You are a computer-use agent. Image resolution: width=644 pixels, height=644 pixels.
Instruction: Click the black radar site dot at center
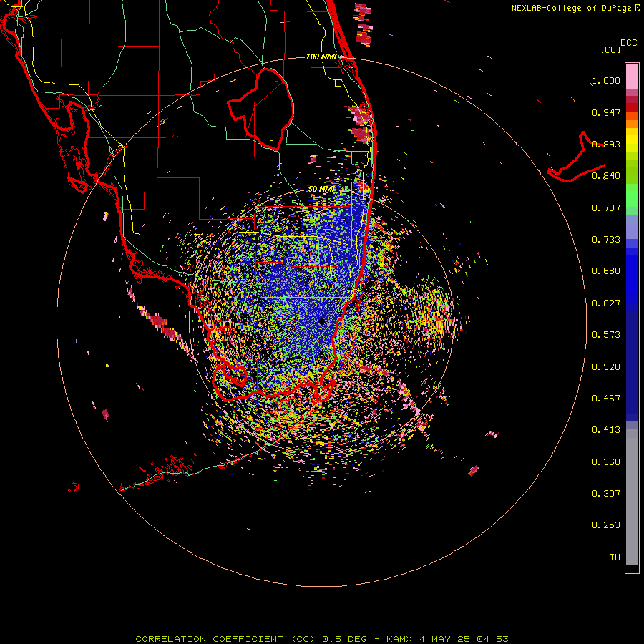(321, 321)
